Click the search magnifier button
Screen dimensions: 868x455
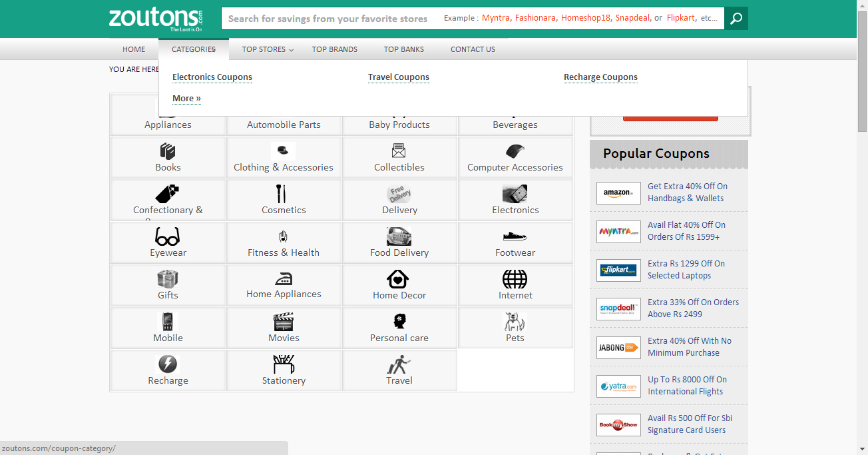coord(736,19)
